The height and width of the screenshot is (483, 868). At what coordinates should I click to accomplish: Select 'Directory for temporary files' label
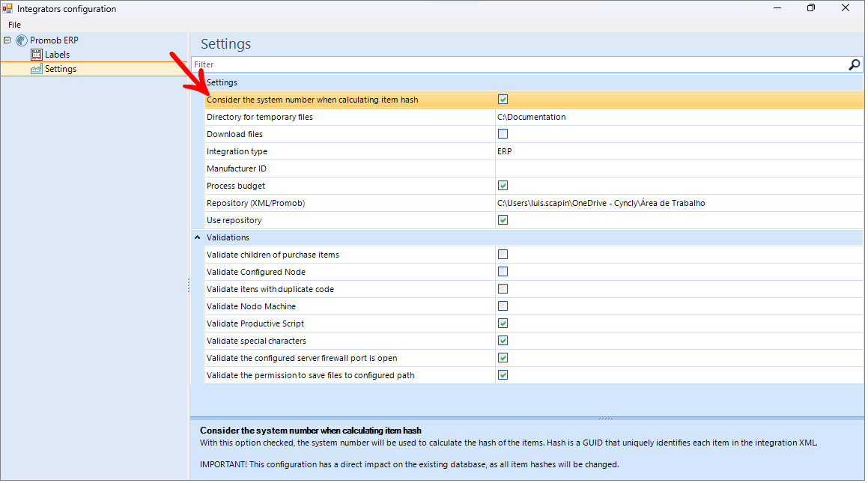click(x=260, y=117)
